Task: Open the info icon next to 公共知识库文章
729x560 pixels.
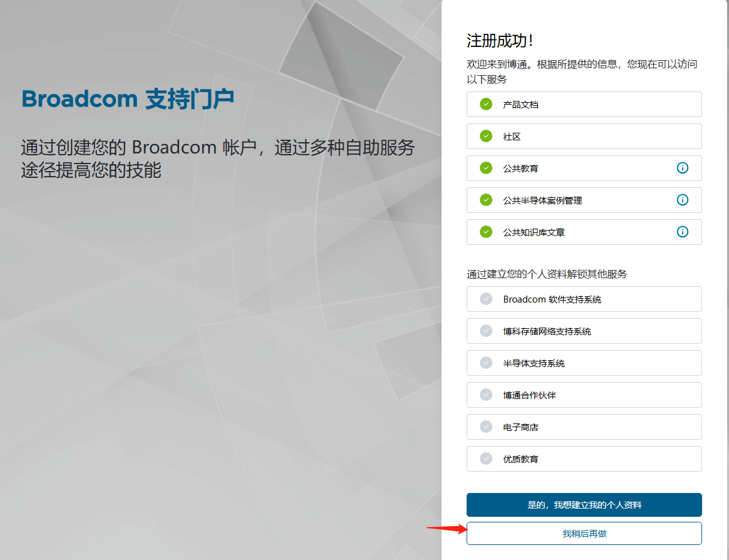Action: click(683, 232)
